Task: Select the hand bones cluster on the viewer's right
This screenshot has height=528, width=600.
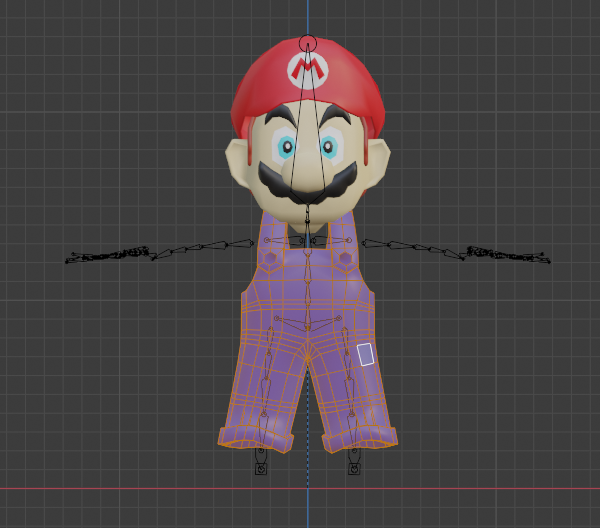Action: [508, 255]
